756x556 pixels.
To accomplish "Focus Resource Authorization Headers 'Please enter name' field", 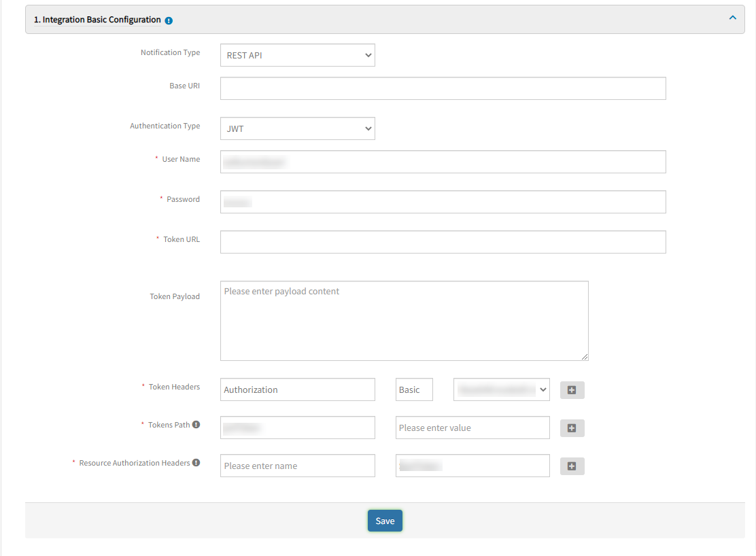I will pyautogui.click(x=298, y=466).
